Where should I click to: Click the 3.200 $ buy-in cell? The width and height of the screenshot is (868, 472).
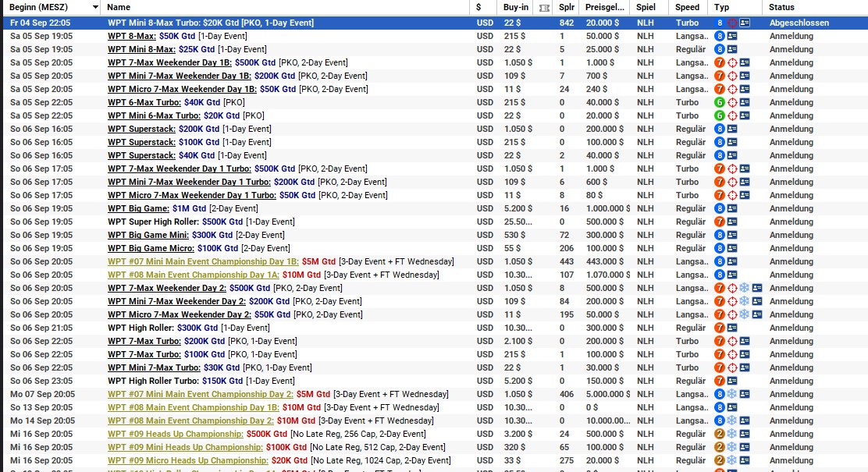coord(518,434)
